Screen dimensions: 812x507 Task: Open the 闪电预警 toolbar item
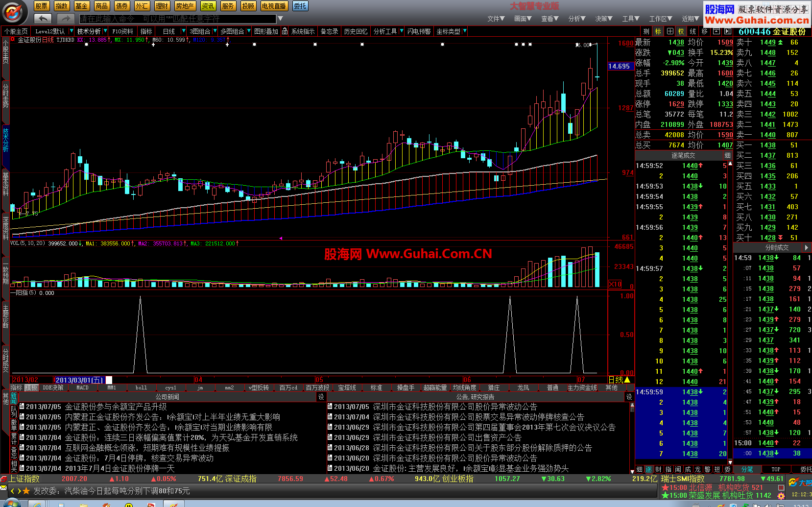pos(419,31)
